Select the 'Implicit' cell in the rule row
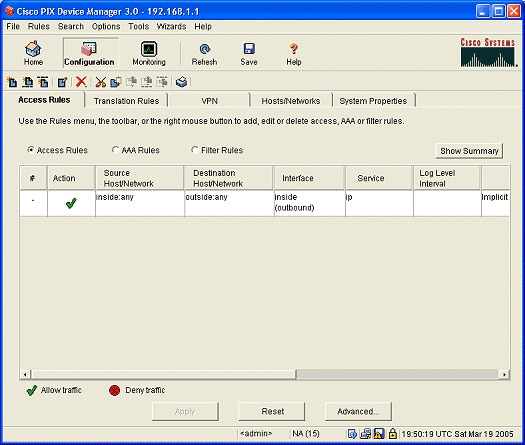 (x=496, y=203)
